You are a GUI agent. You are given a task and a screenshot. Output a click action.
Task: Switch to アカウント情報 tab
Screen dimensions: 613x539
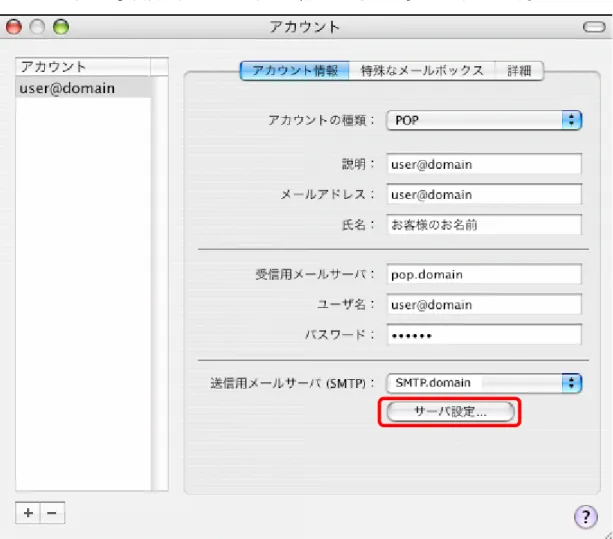pyautogui.click(x=295, y=71)
